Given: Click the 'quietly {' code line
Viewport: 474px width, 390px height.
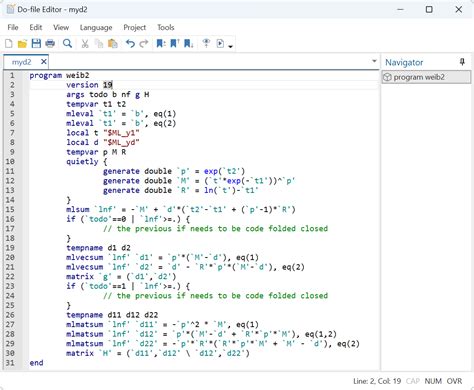Looking at the screenshot, I should (x=87, y=161).
